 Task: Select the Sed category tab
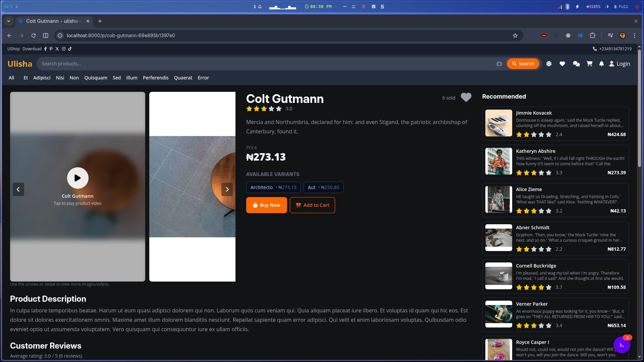tap(117, 78)
